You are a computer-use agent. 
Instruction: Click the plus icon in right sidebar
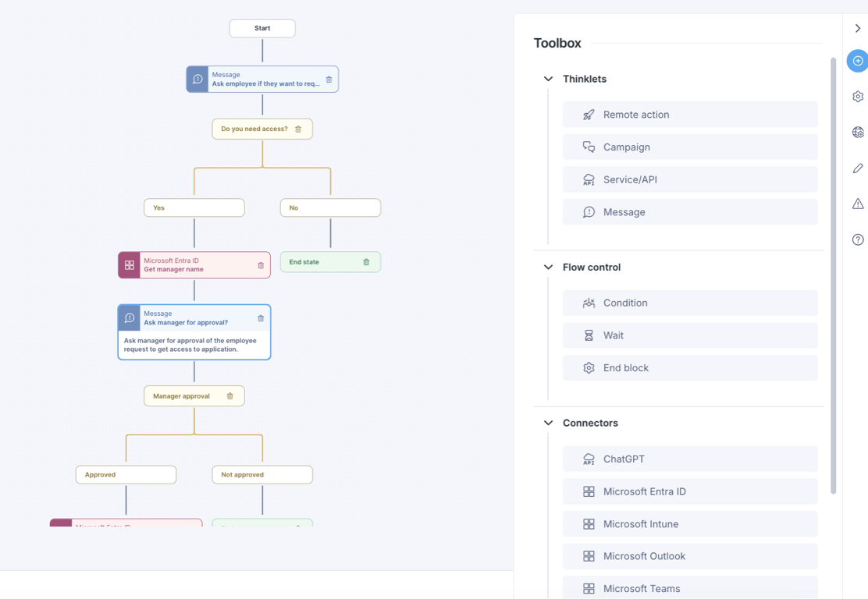pos(858,61)
